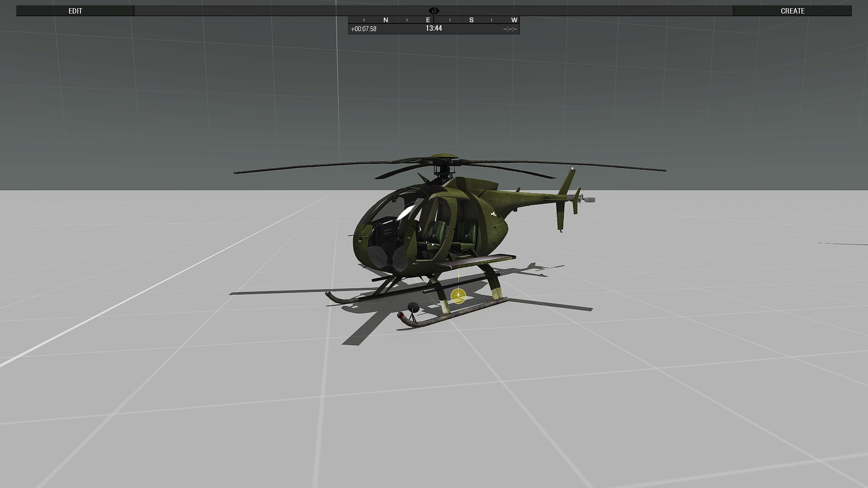Click the red light on the front skid

[x=401, y=314]
